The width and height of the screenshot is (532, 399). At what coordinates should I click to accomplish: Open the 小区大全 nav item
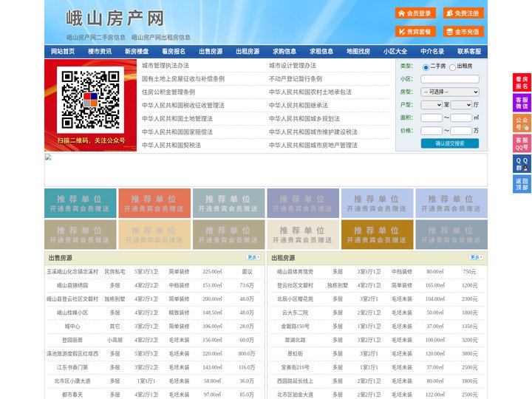pos(395,52)
